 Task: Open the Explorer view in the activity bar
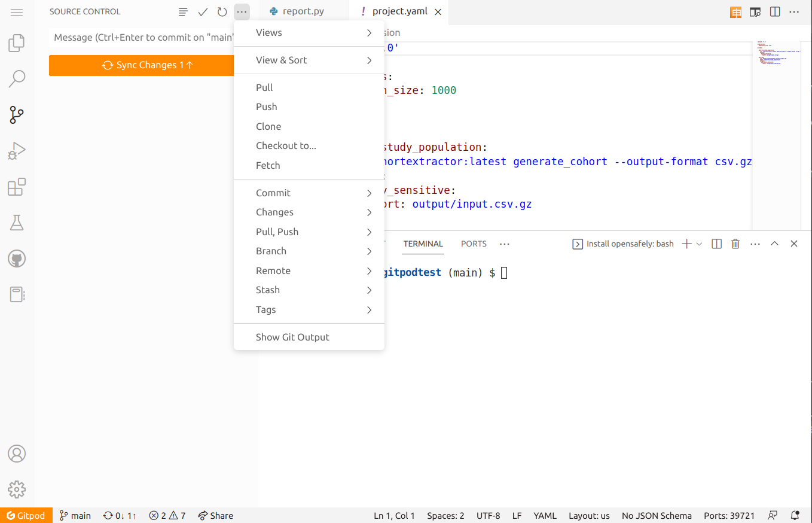coord(17,42)
